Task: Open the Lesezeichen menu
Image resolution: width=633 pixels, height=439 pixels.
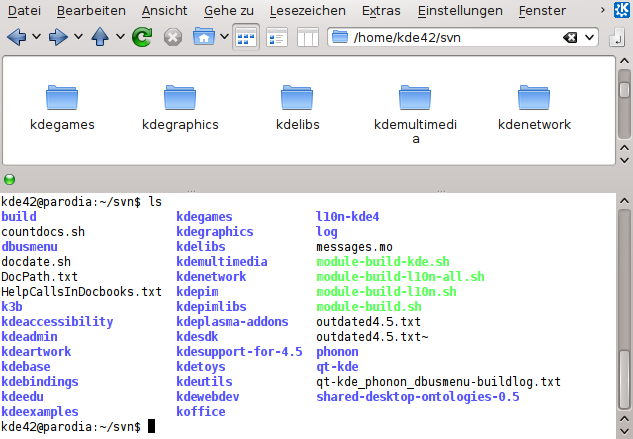Action: [309, 11]
